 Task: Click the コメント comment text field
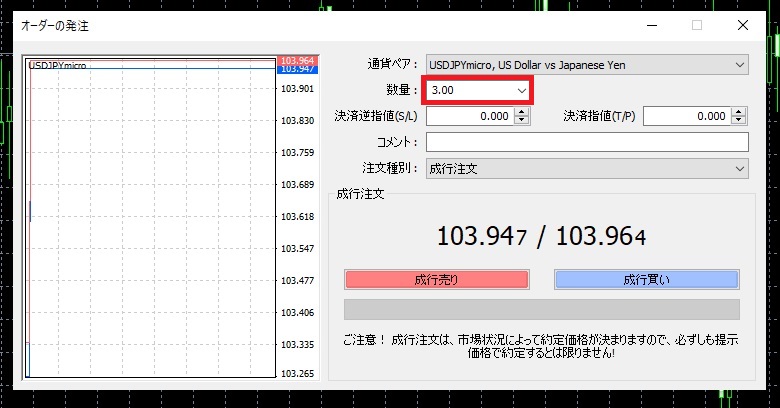pyautogui.click(x=587, y=142)
